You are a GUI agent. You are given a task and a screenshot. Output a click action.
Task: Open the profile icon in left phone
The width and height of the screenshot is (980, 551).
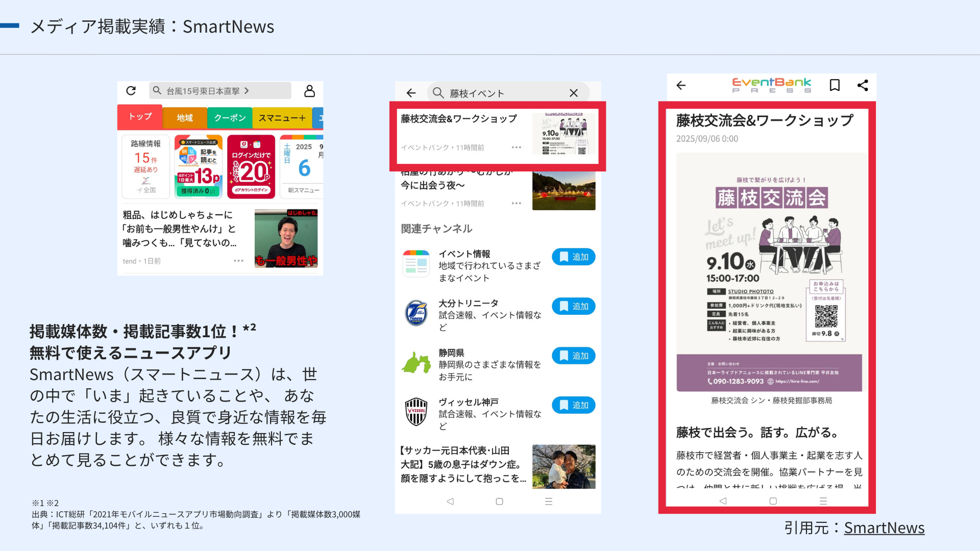coord(309,91)
